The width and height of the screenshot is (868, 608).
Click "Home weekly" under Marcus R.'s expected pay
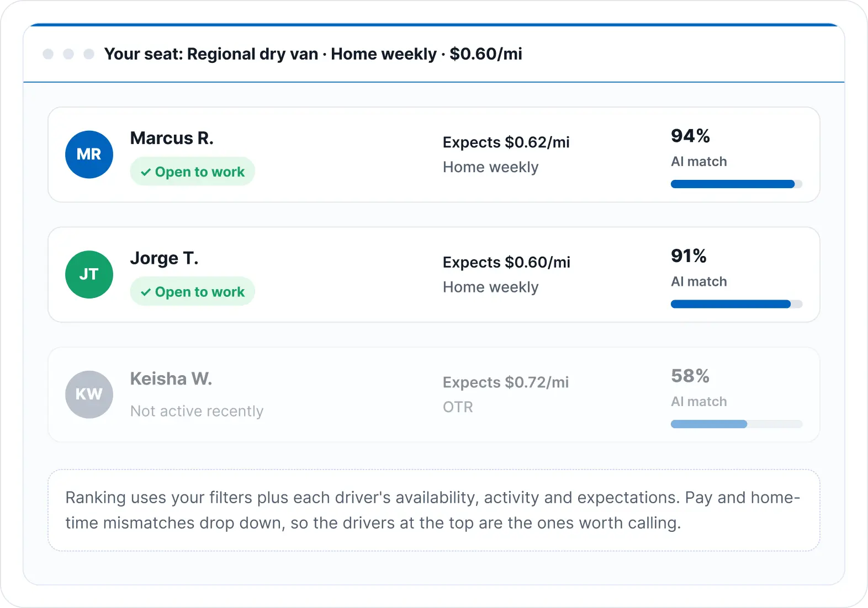[491, 167]
